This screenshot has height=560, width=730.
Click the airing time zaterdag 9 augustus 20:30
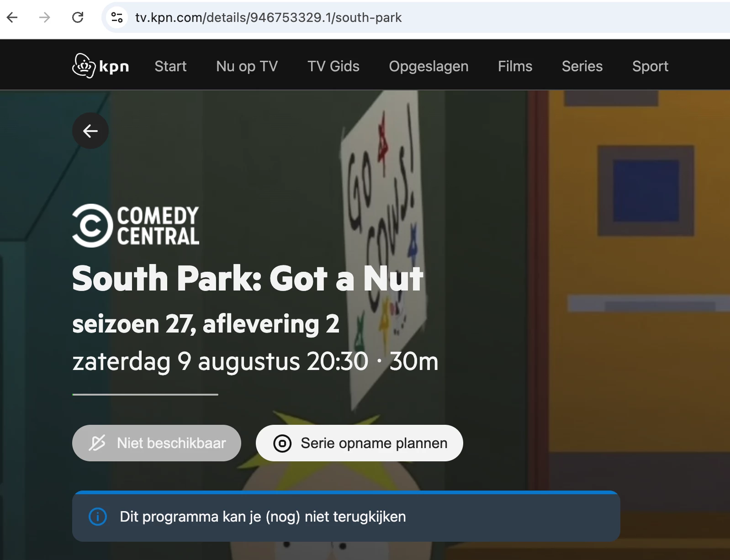click(220, 361)
